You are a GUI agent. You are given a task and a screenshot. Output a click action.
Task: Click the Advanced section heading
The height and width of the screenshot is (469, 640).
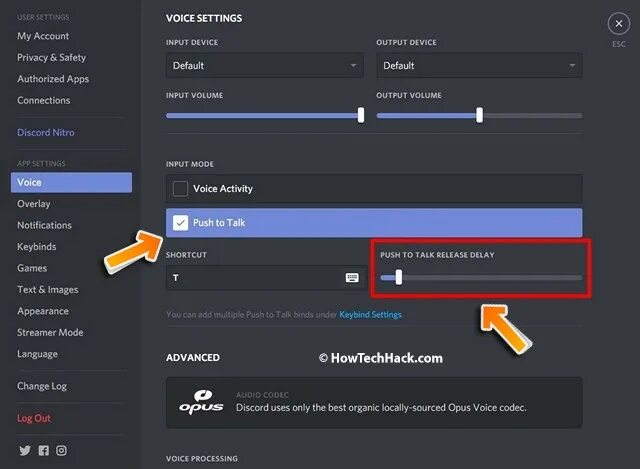(x=193, y=358)
